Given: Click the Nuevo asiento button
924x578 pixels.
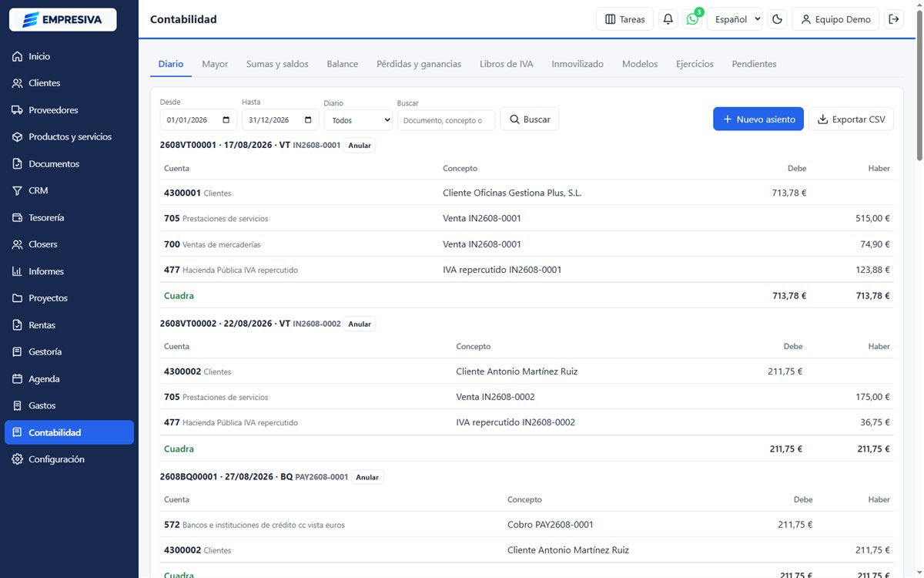Looking at the screenshot, I should 758,119.
